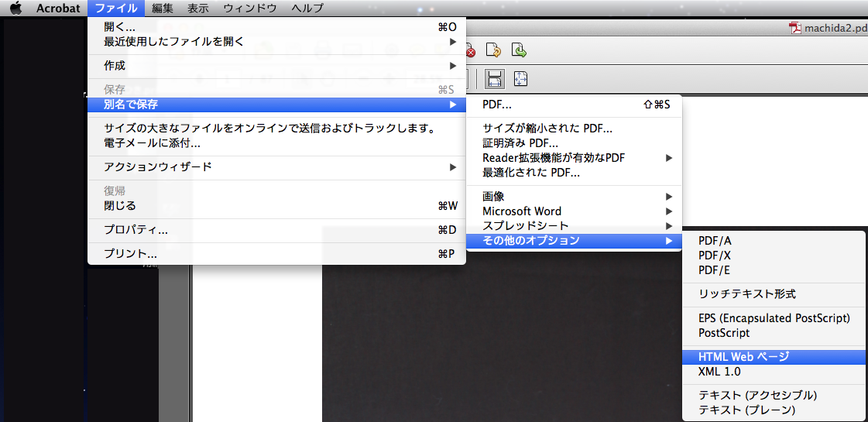Choose 最適化された PDF...
The image size is (868, 422).
pyautogui.click(x=574, y=172)
